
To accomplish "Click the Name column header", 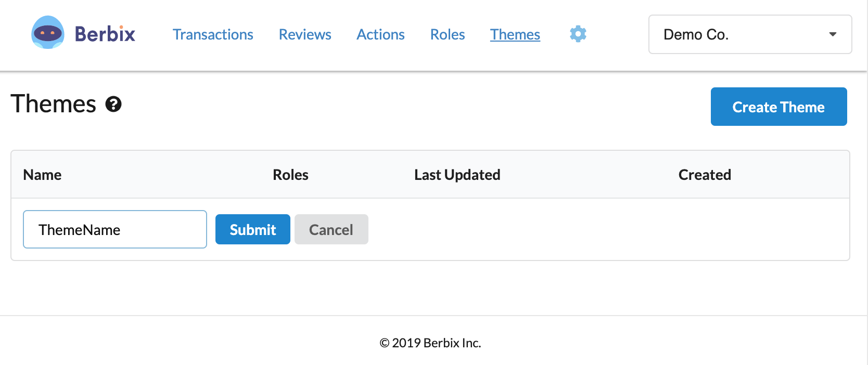I will point(42,175).
